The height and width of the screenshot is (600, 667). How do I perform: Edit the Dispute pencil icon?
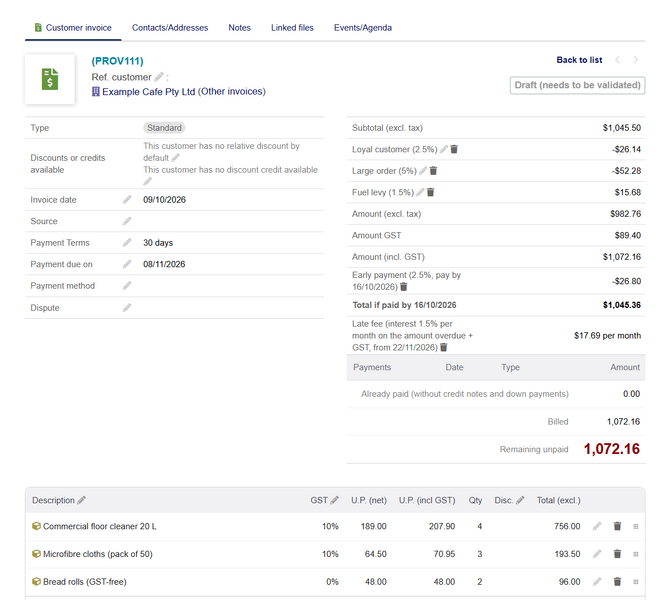click(127, 308)
